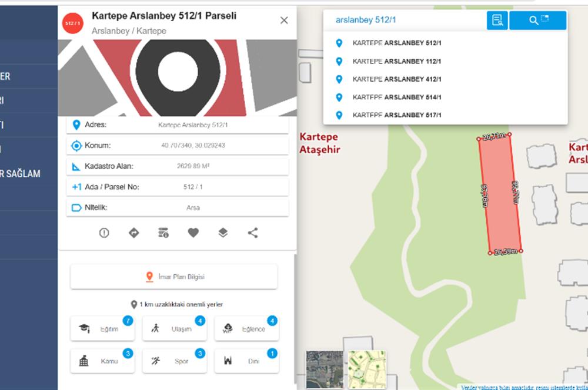
Task: Click the Arslanbey / Kartepe subtitle
Action: (129, 31)
